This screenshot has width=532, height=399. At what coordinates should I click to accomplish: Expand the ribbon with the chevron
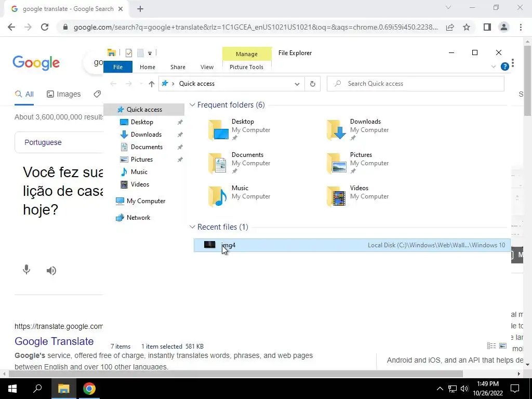pyautogui.click(x=494, y=66)
